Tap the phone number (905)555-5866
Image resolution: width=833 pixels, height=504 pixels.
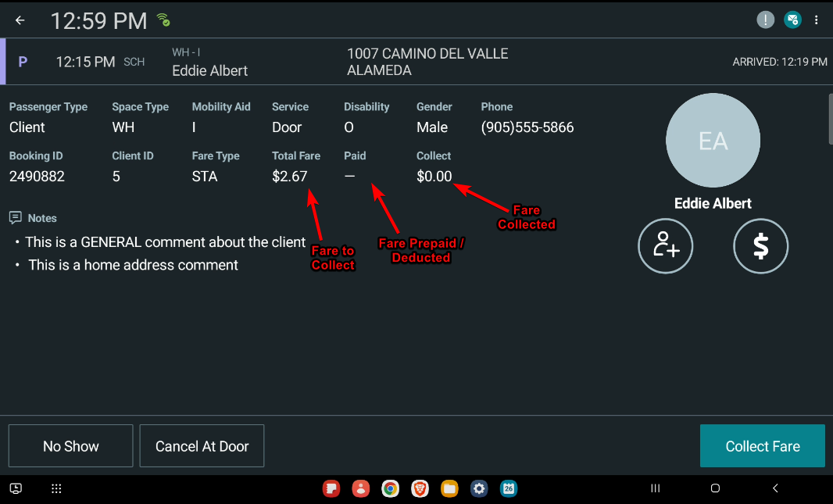527,127
